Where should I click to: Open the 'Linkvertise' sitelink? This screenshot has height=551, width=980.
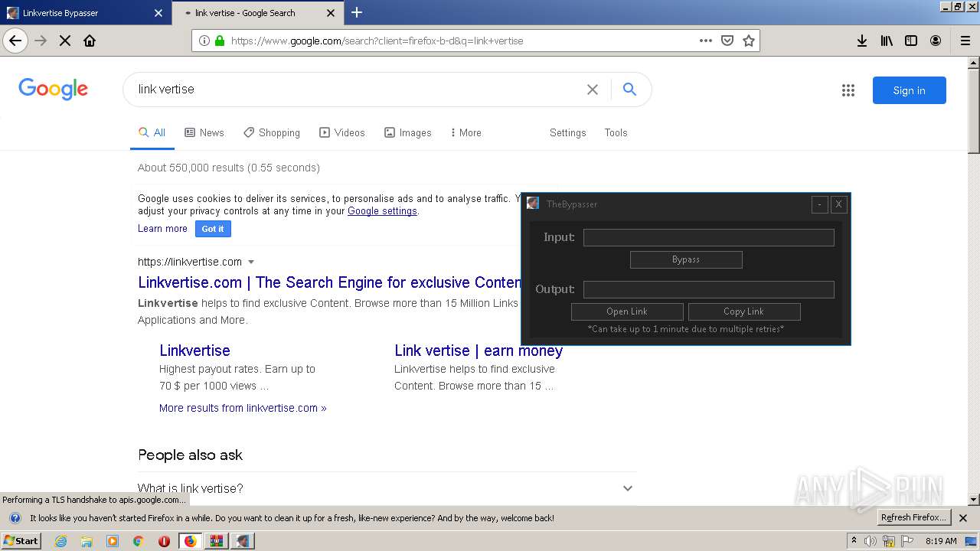point(194,350)
